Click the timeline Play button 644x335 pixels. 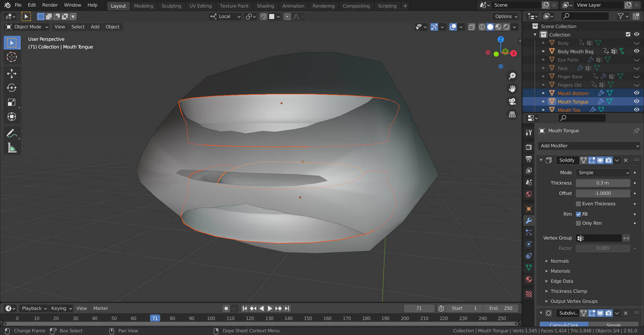tap(270, 309)
